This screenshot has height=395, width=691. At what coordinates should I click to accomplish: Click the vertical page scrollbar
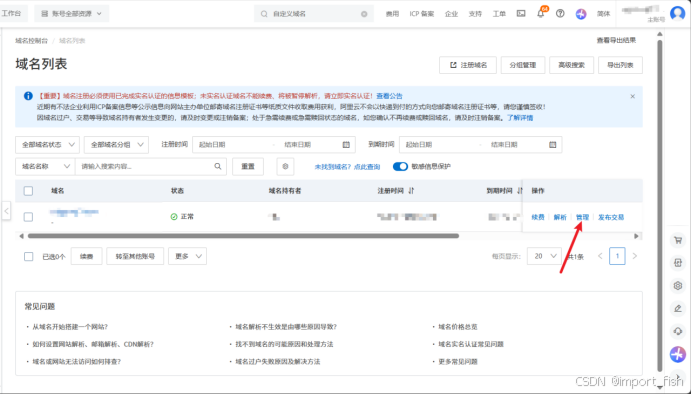pyautogui.click(x=659, y=205)
